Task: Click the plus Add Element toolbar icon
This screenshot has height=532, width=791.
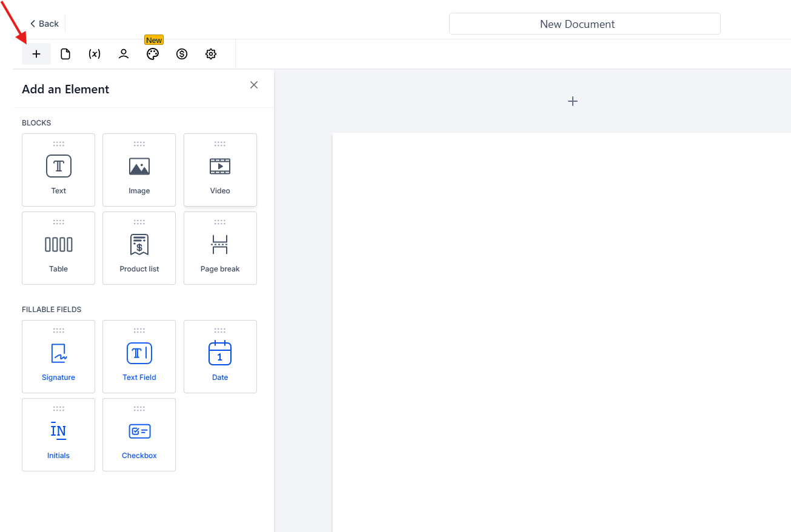Action: (36, 54)
